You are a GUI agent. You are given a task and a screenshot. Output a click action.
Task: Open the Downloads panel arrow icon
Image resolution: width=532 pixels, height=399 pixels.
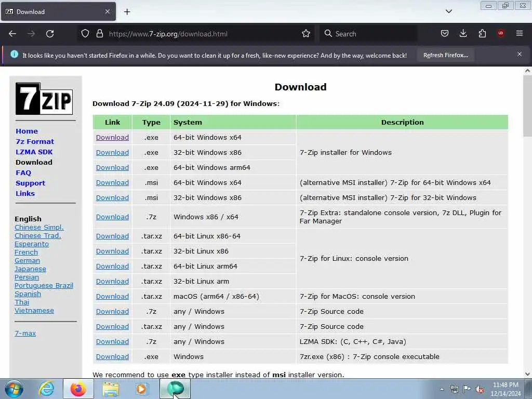pos(463,34)
